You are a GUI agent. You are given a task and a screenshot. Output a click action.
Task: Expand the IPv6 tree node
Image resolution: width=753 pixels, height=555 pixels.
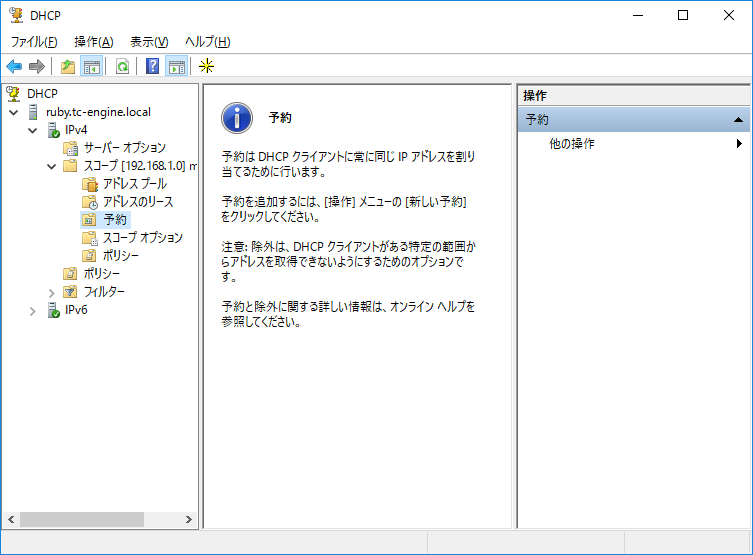coord(33,311)
